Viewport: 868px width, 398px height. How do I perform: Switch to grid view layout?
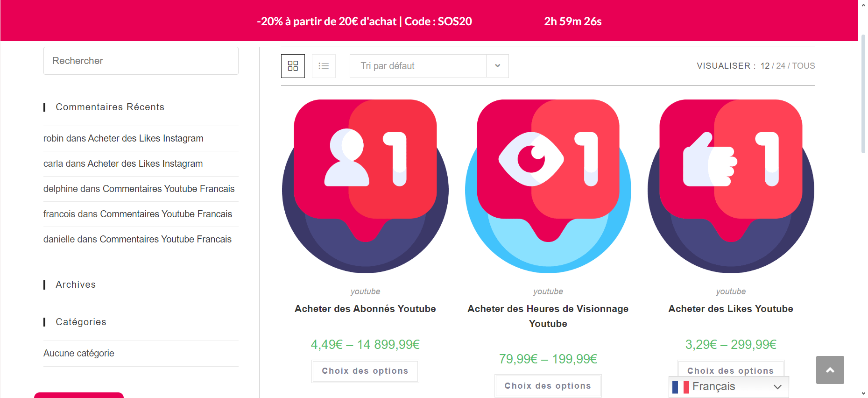[293, 66]
